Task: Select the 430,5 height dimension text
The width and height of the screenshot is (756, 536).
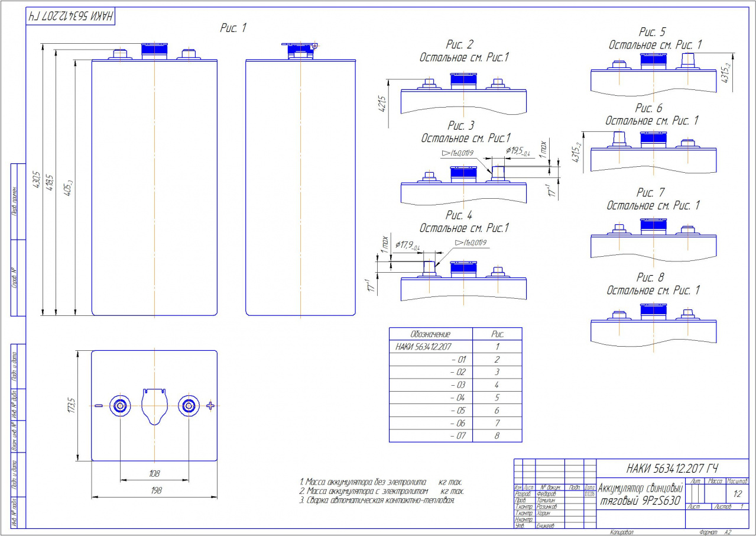Action: click(x=37, y=179)
